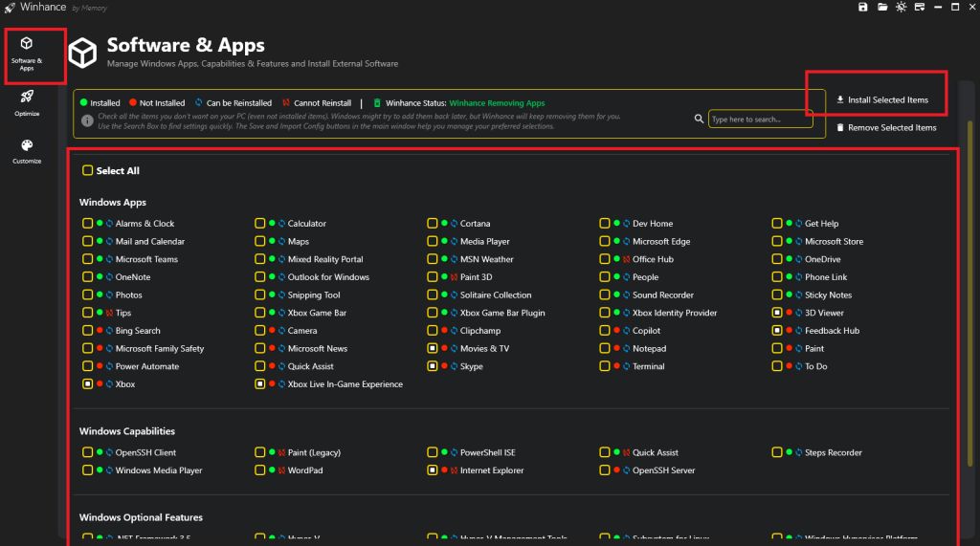Screen dimensions: 980x546
Task: Click the Solitaire Collection label
Action: coord(496,295)
